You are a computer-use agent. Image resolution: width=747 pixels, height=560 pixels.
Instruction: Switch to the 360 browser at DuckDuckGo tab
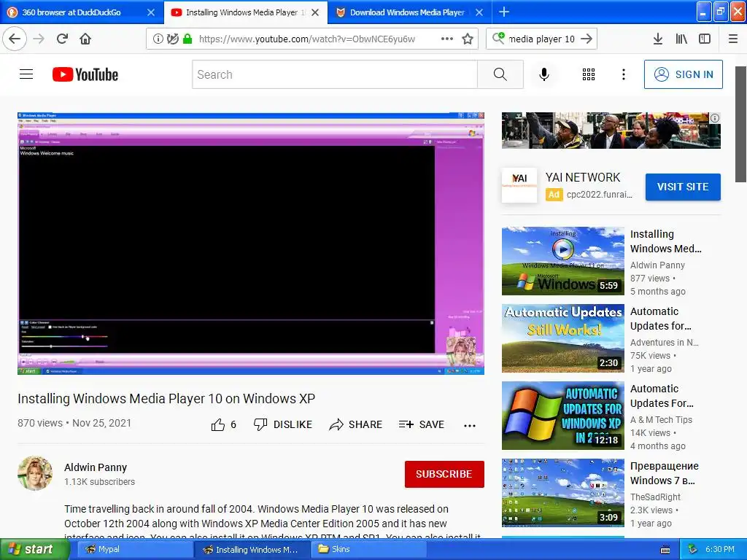(x=71, y=12)
